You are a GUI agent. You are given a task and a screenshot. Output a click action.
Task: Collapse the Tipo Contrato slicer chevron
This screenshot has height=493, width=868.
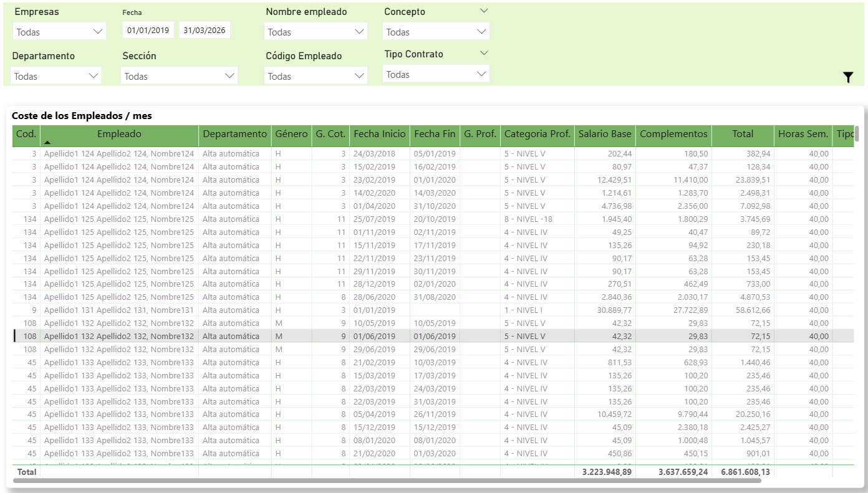point(484,54)
